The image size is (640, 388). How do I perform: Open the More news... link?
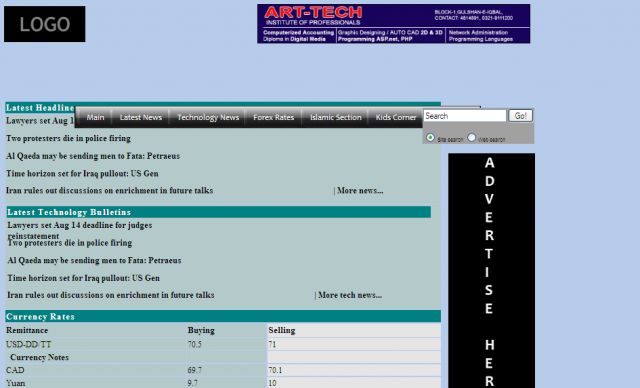click(x=360, y=191)
